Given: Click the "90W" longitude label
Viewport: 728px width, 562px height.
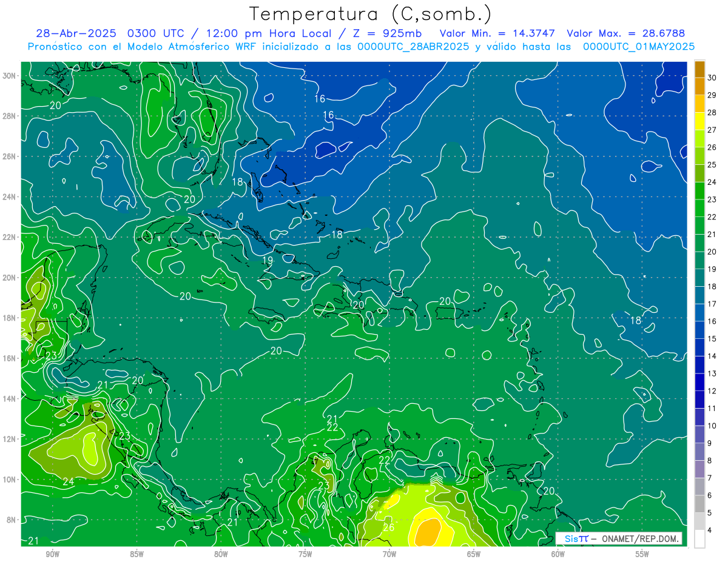Looking at the screenshot, I should 52,555.
